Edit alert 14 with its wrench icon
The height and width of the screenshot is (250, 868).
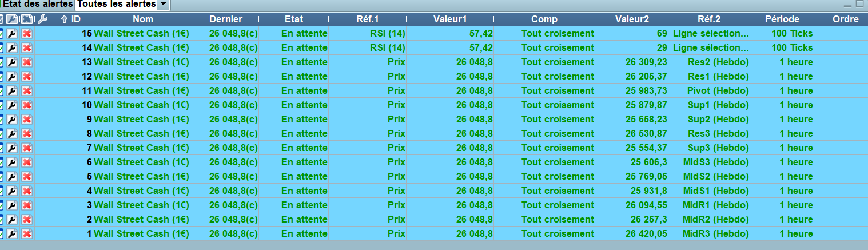11,48
